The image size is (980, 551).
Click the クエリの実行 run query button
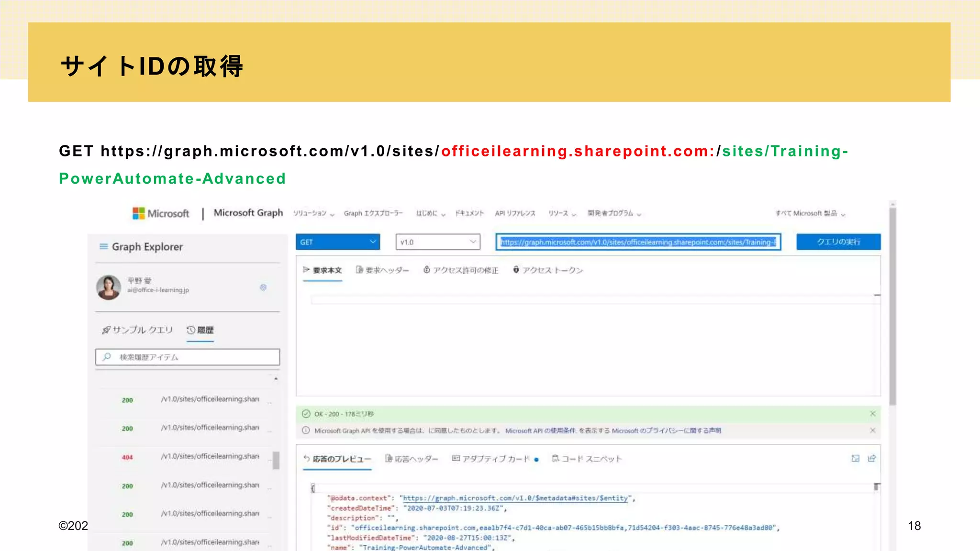(x=838, y=242)
